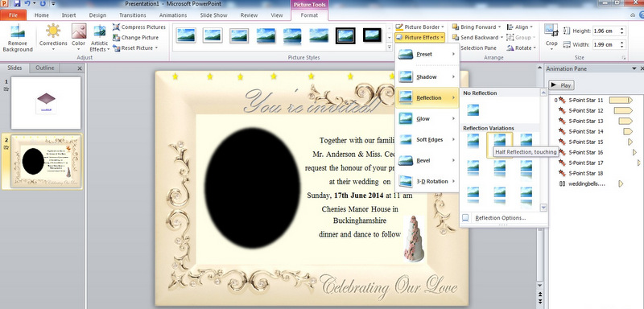
Task: Open the Format tab
Action: pyautogui.click(x=309, y=15)
